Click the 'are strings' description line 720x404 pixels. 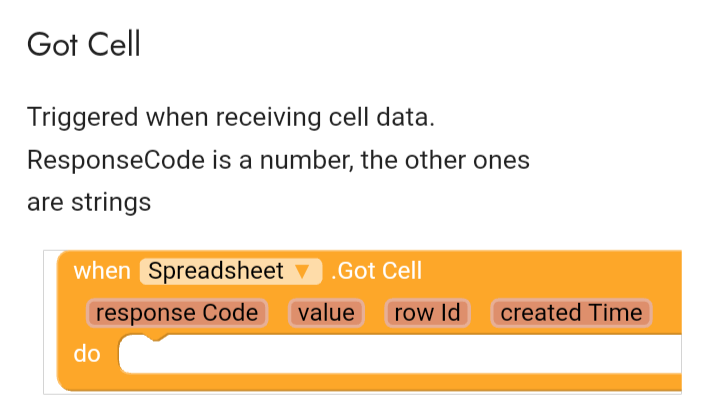click(89, 202)
